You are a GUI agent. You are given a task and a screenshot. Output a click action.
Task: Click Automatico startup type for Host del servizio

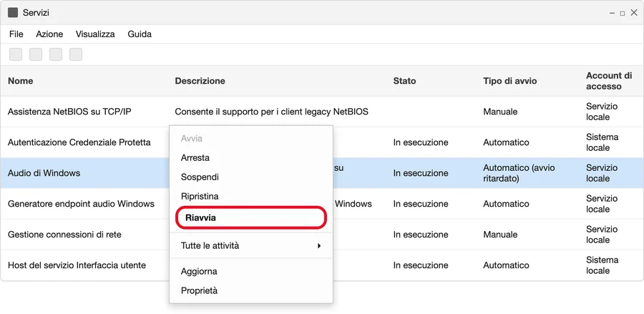coord(506,265)
